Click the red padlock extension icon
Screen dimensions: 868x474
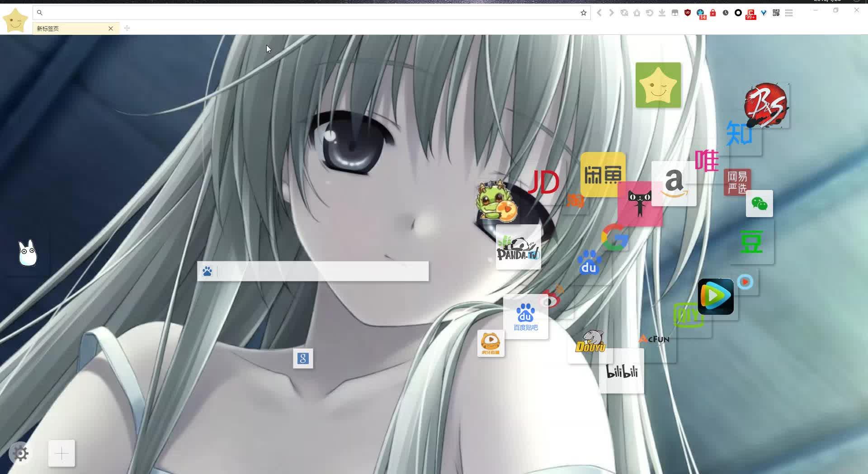pos(713,13)
